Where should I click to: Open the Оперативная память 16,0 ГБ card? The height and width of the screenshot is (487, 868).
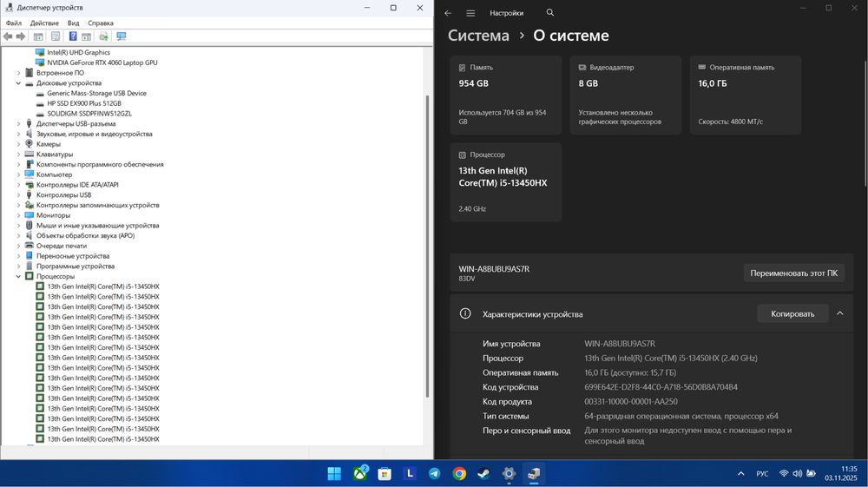point(745,95)
